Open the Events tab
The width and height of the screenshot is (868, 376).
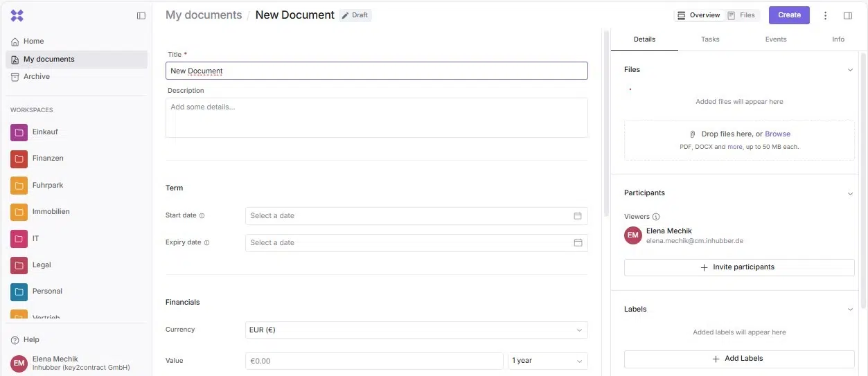click(x=776, y=39)
